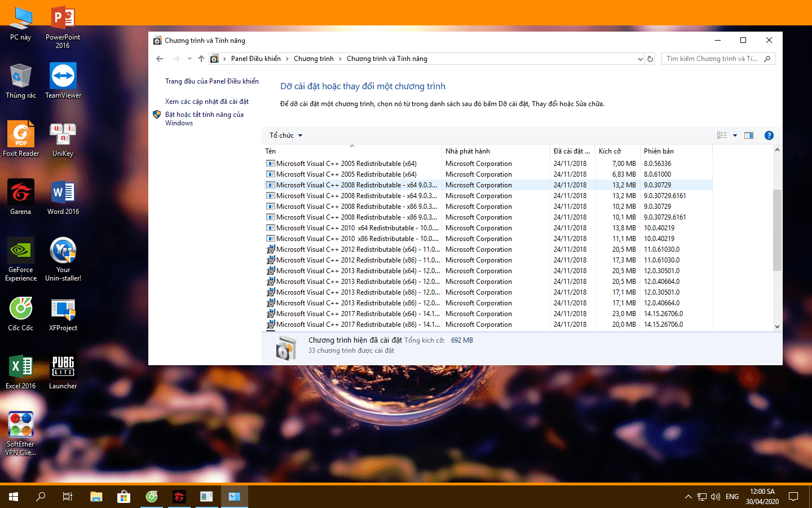Open SoftEther VPN Client desktop icon
The height and width of the screenshot is (508, 812).
click(21, 433)
